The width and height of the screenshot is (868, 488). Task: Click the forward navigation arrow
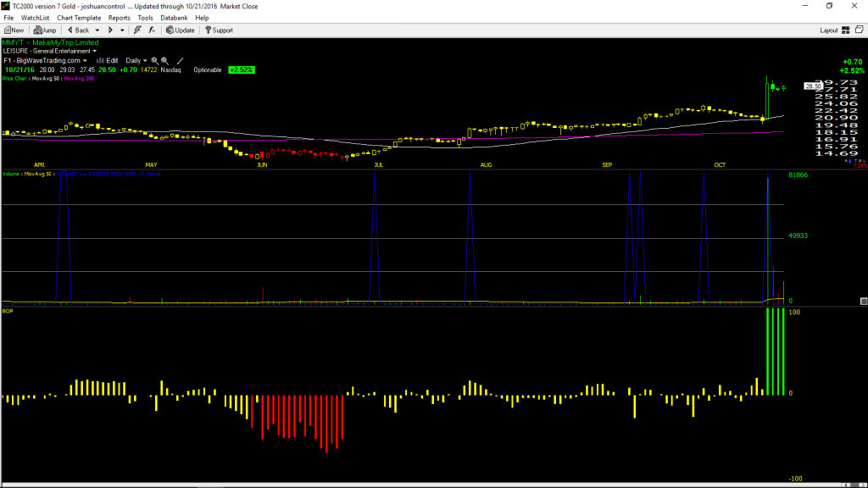click(x=110, y=30)
